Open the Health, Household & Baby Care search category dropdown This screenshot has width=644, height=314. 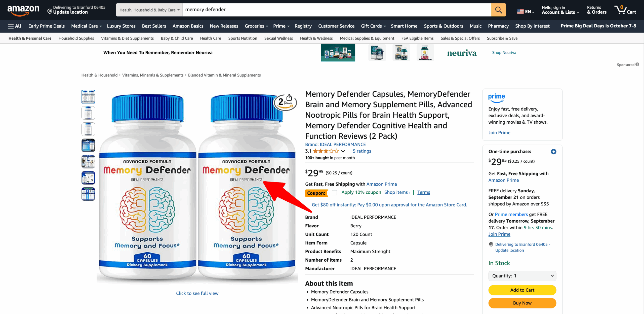tap(149, 10)
